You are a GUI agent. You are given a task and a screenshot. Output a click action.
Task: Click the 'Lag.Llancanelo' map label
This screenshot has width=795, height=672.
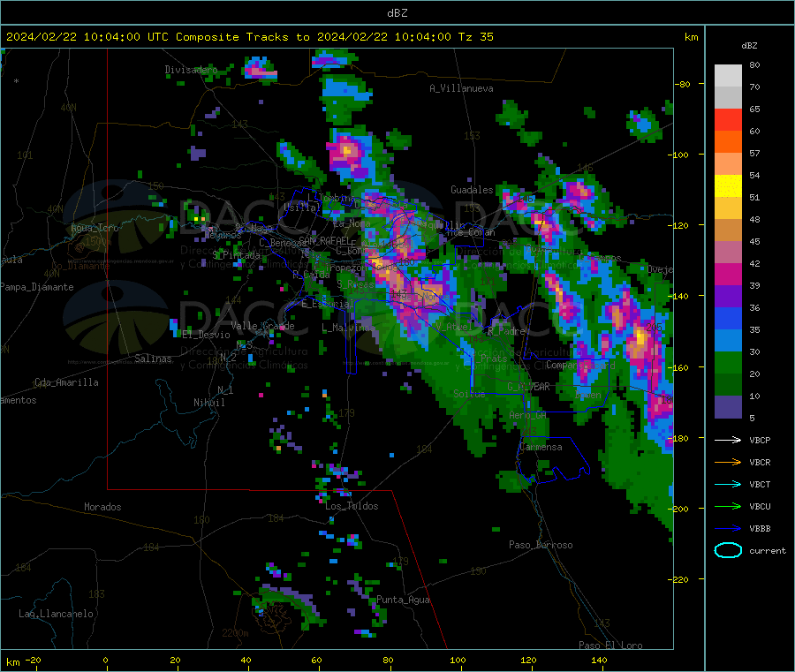56,614
